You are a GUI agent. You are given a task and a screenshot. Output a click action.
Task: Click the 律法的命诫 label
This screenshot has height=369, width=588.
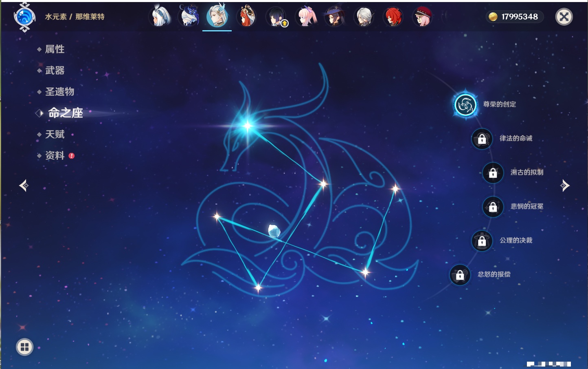[x=516, y=138]
